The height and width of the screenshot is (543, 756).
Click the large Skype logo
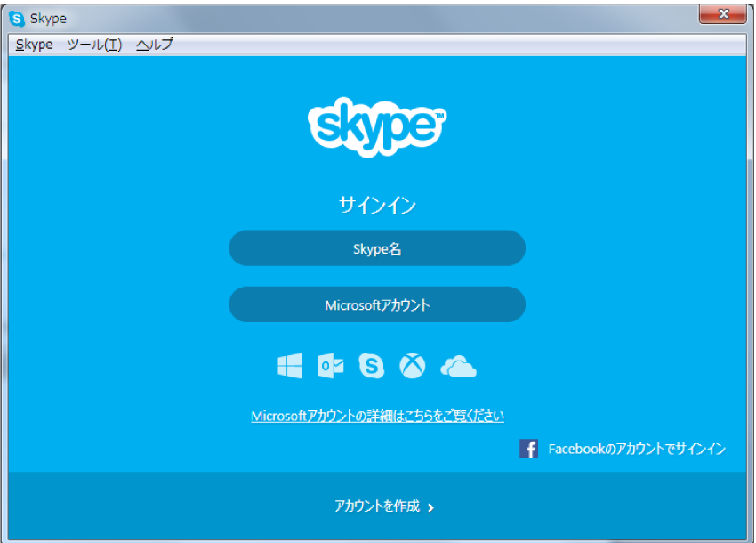click(377, 127)
